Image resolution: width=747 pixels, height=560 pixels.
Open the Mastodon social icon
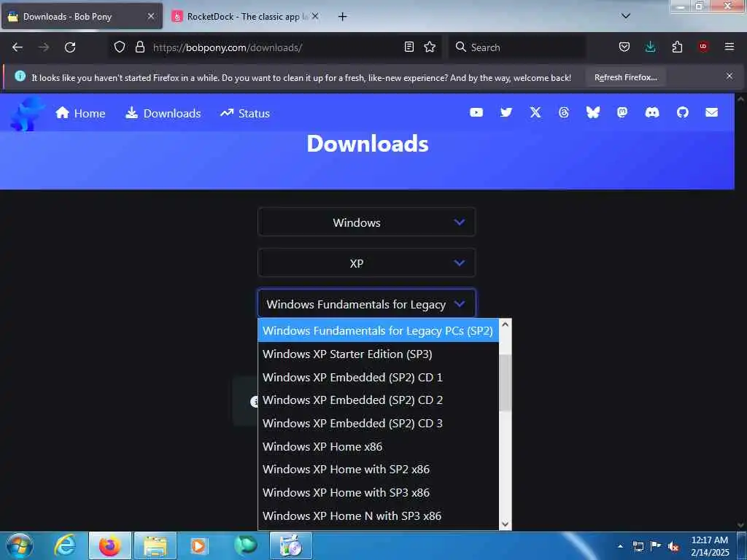[622, 112]
